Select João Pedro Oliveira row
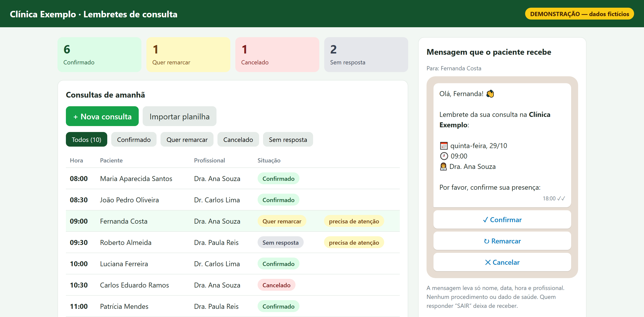 coord(233,200)
